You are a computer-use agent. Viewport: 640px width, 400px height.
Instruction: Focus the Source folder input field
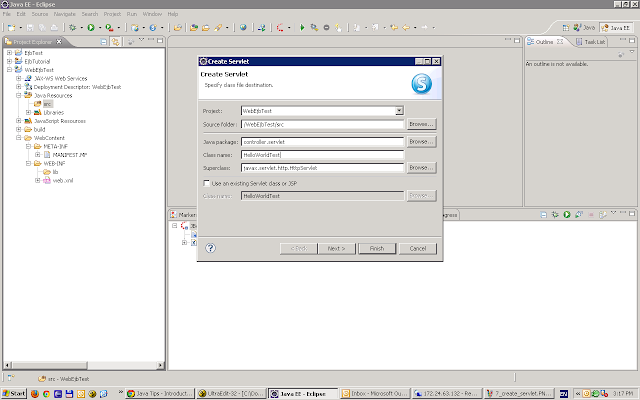coord(322,124)
